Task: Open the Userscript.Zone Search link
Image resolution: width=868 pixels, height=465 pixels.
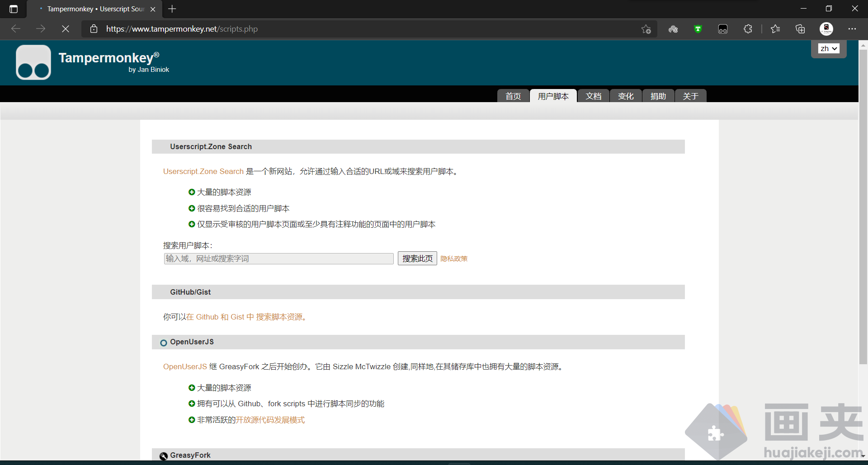Action: (x=203, y=171)
